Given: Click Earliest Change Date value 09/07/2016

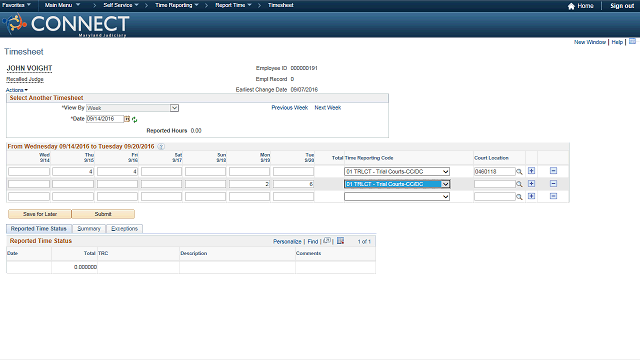Looking at the screenshot, I should (x=304, y=90).
